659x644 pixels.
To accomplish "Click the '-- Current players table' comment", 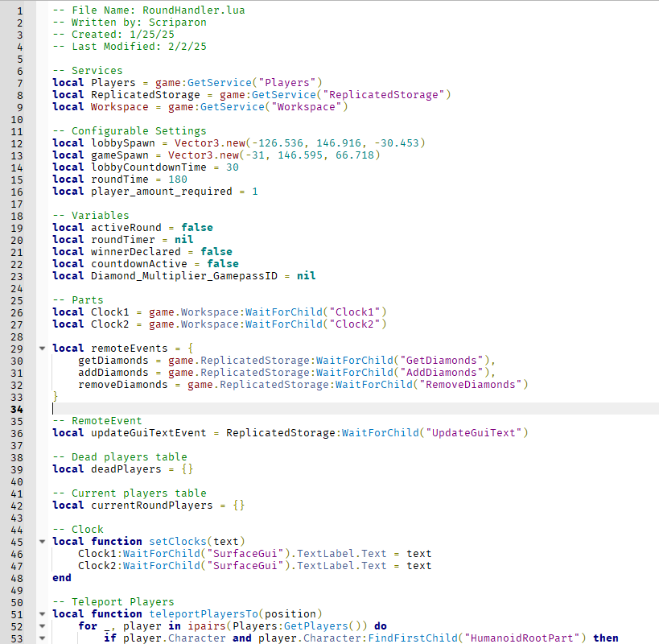I will coord(130,493).
